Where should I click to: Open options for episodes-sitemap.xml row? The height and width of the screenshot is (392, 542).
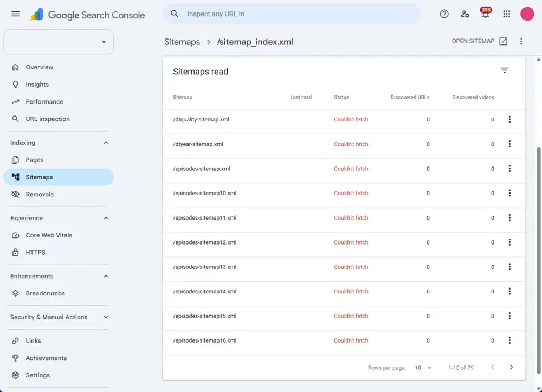coord(509,168)
